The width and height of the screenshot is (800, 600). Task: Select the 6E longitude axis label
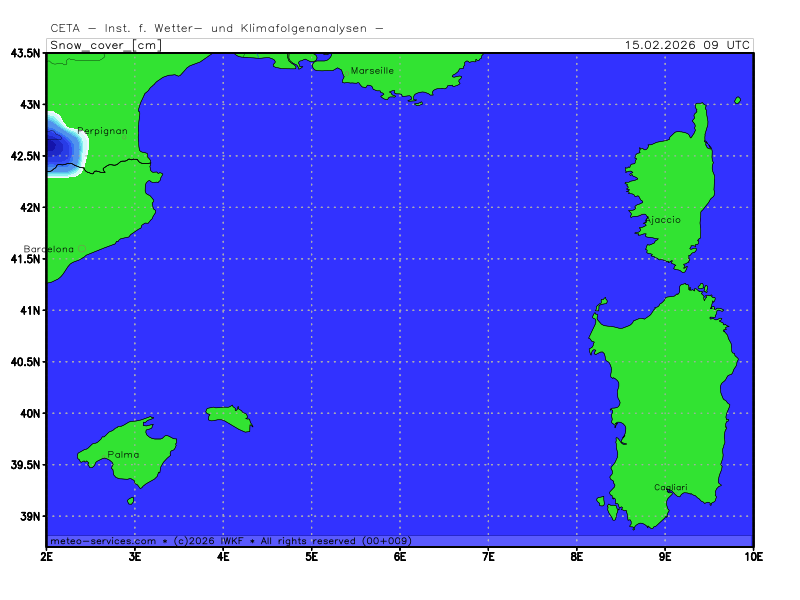(x=399, y=554)
